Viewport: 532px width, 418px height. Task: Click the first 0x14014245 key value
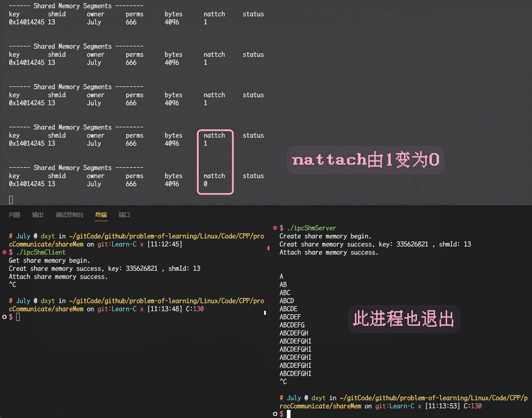(x=27, y=22)
